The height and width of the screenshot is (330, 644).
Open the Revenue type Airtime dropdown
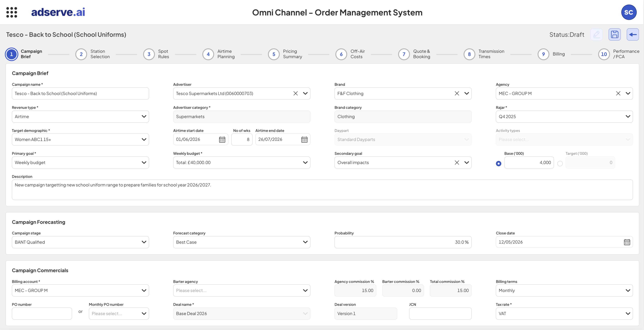click(80, 116)
